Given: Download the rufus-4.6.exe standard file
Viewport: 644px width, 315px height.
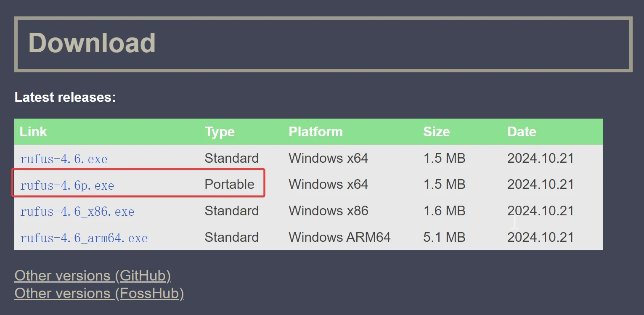Looking at the screenshot, I should coord(64,159).
